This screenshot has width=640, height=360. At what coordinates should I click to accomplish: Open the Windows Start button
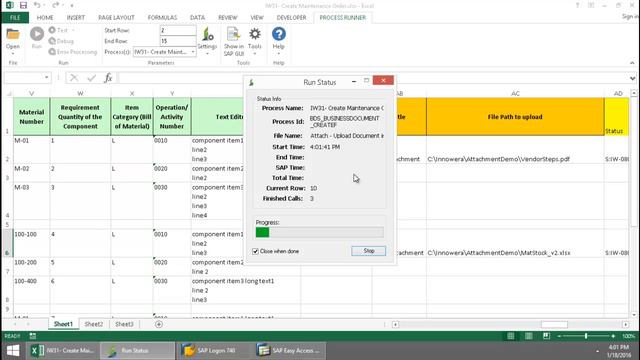click(x=13, y=351)
